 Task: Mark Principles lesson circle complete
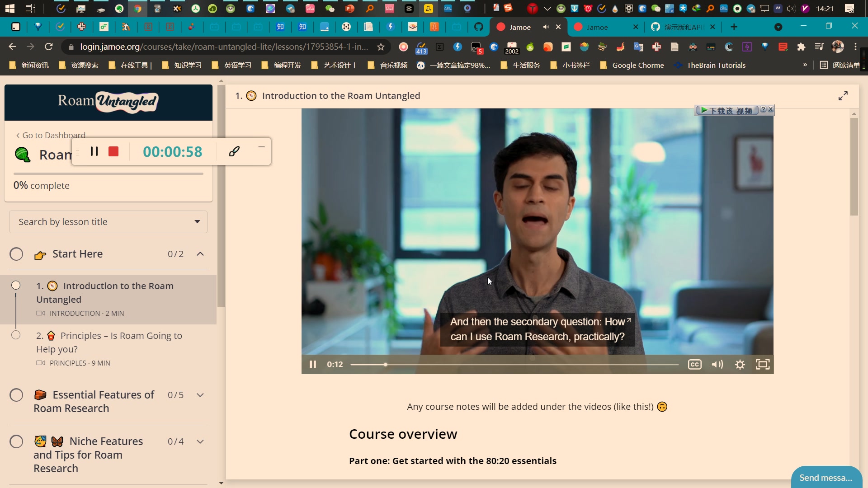point(16,335)
